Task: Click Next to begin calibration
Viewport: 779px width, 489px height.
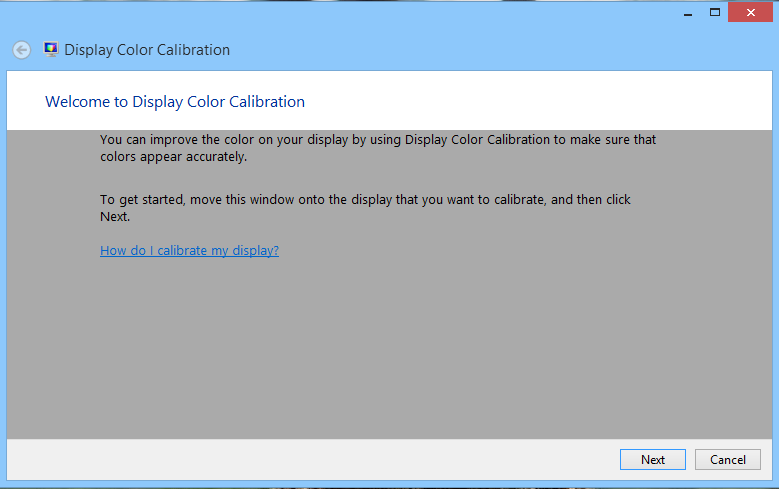Action: coord(652,460)
